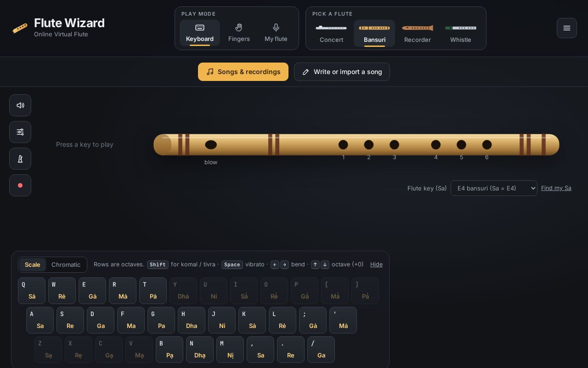Click Write or import a song
The height and width of the screenshot is (368, 588).
coord(342,72)
